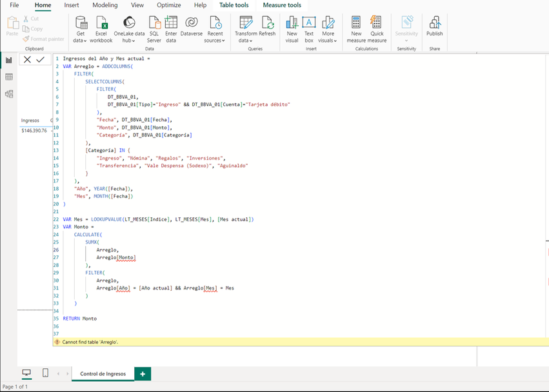The height and width of the screenshot is (392, 549).
Task: Open the Insert ribbon tab
Action: click(x=72, y=5)
